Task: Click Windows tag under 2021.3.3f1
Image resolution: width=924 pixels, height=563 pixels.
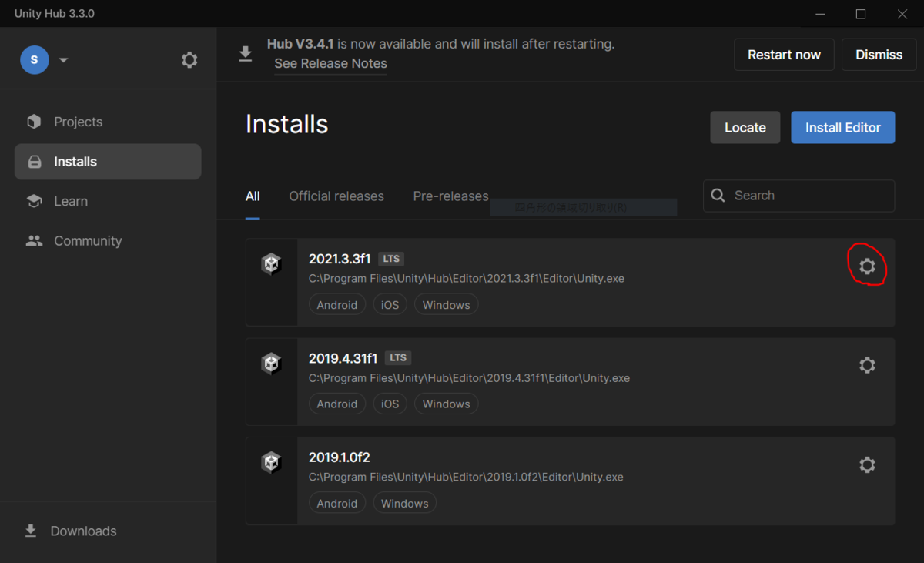Action: (446, 305)
